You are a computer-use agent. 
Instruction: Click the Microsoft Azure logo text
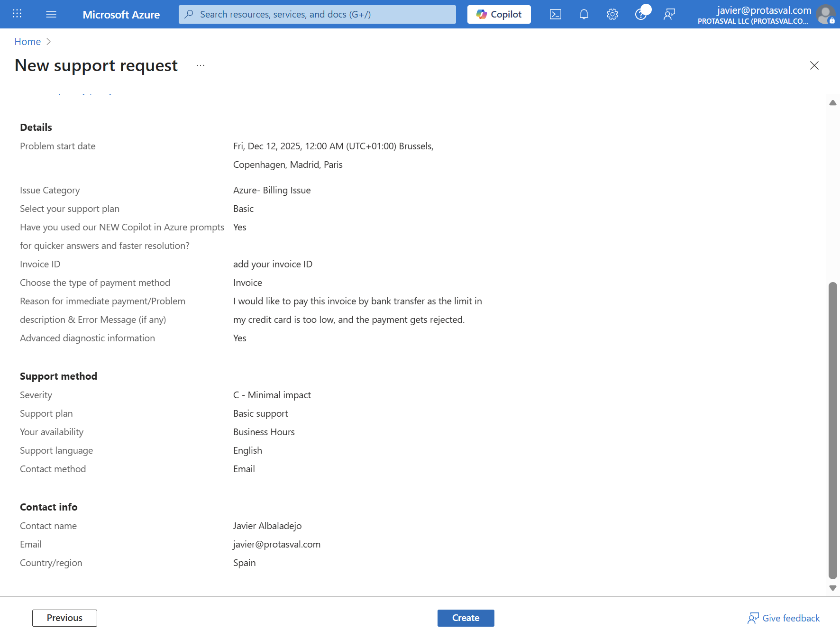tap(121, 15)
